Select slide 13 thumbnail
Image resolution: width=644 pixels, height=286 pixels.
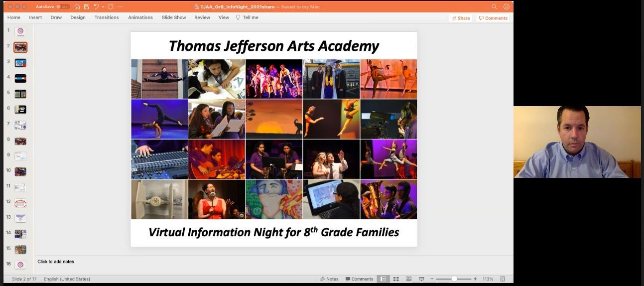coord(20,218)
